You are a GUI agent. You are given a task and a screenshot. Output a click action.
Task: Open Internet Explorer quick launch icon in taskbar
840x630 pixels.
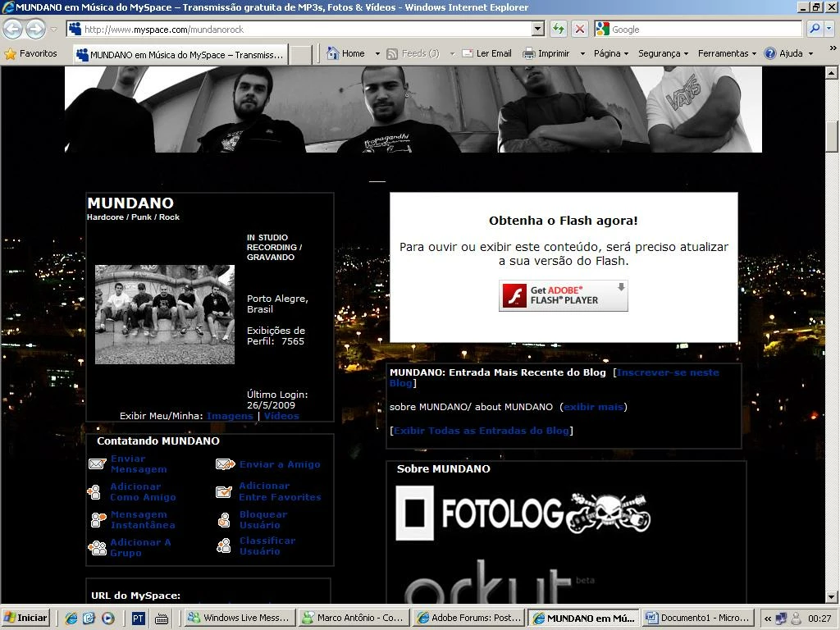pos(71,619)
